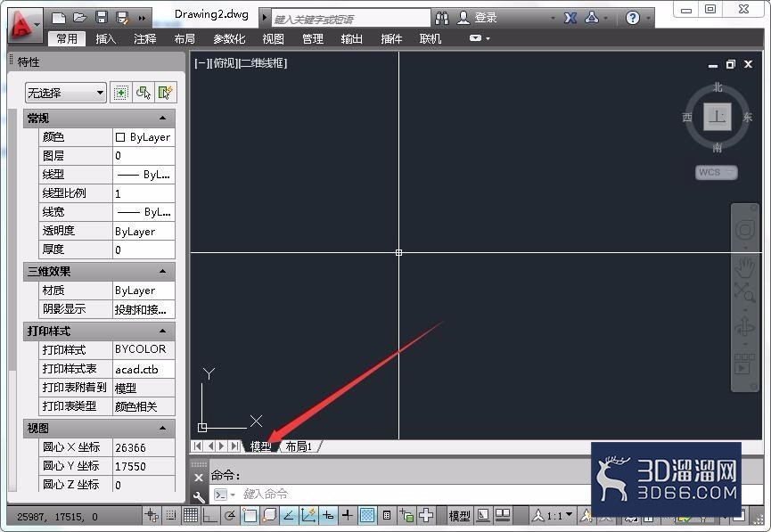Toggle Dynamic Input in status bar
This screenshot has width=771, height=532.
click(x=328, y=515)
